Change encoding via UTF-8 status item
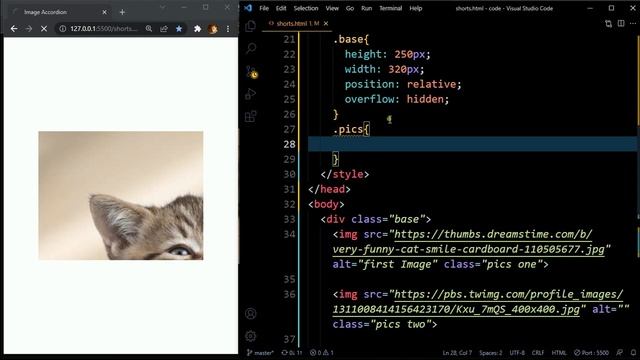Viewport: 640px width, 360px height. (x=517, y=353)
